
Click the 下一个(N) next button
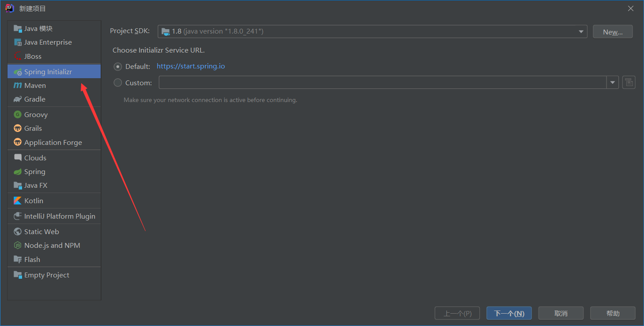(x=509, y=313)
